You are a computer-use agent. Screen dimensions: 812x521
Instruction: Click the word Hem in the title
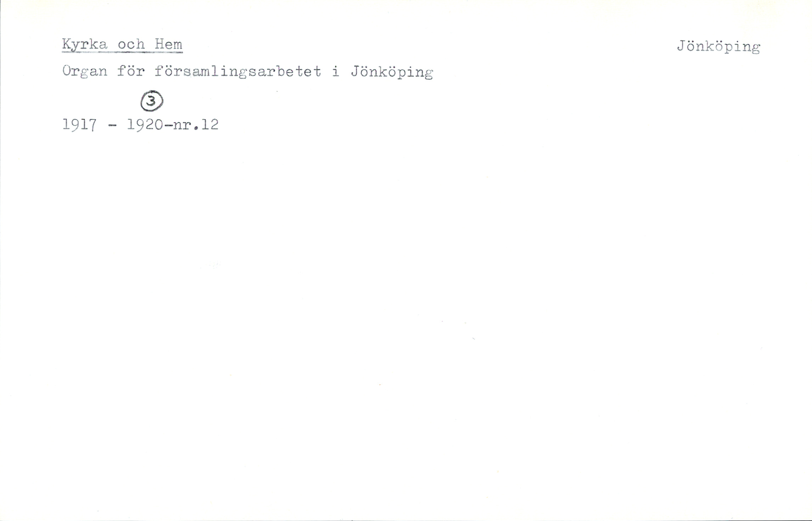tap(169, 44)
